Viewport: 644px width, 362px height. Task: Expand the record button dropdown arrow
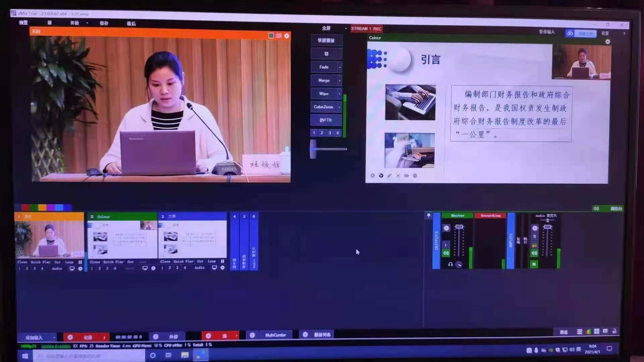(x=104, y=337)
